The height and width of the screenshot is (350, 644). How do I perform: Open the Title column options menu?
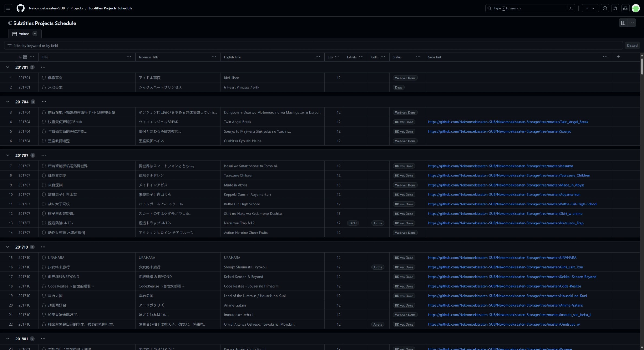[x=129, y=57]
